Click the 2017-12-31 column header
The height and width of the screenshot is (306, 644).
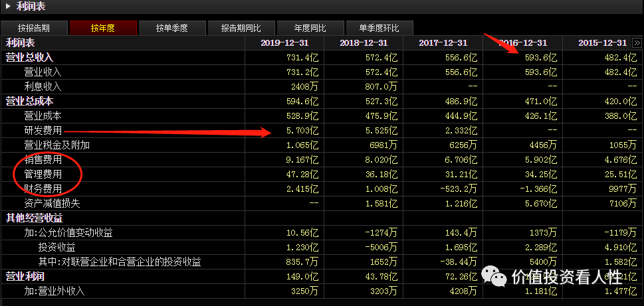coord(443,43)
